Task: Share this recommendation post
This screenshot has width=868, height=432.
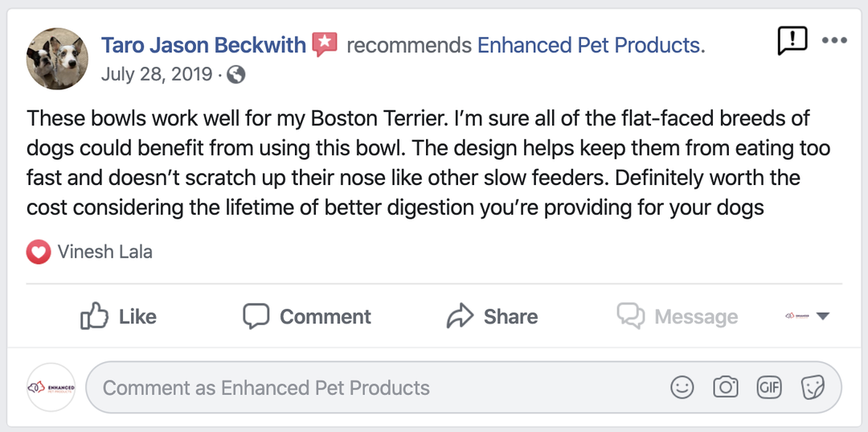Action: (492, 317)
